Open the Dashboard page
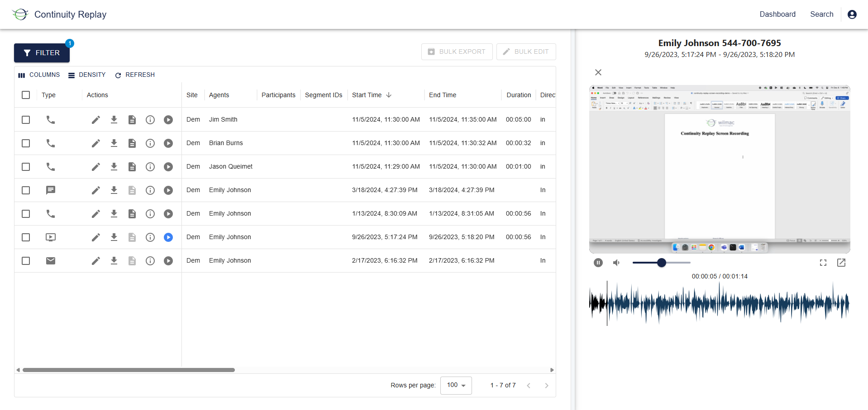Screen dimensions: 868x410 [x=777, y=14]
